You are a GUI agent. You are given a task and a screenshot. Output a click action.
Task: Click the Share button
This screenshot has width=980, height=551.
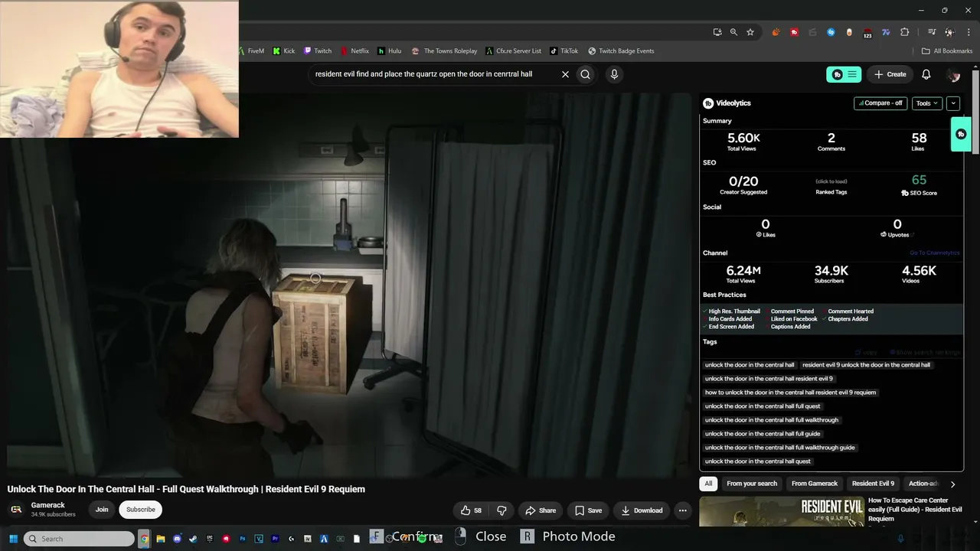541,510
